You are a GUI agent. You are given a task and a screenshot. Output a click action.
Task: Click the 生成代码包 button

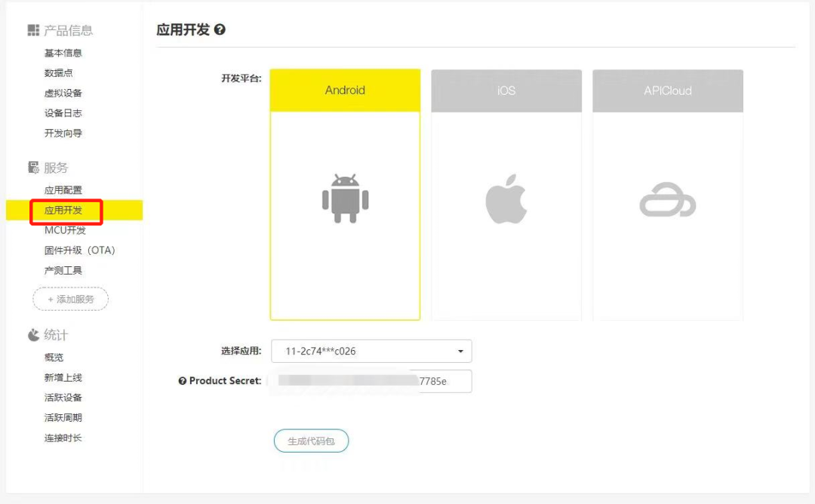tap(312, 441)
